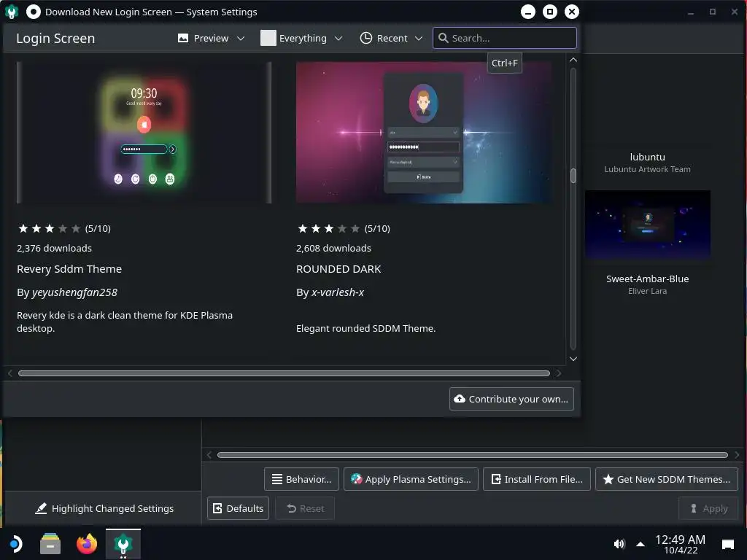Open the file manager from the taskbar
The image size is (747, 560).
point(50,544)
